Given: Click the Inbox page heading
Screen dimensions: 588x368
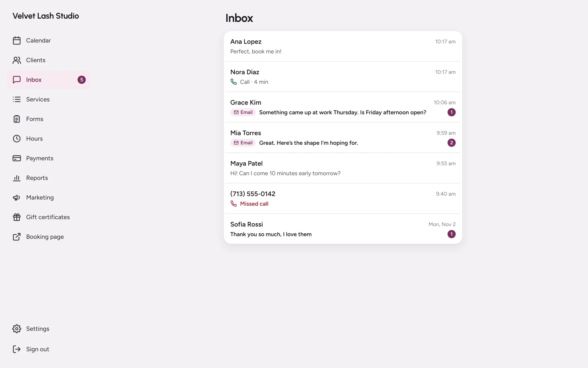Looking at the screenshot, I should 239,18.
